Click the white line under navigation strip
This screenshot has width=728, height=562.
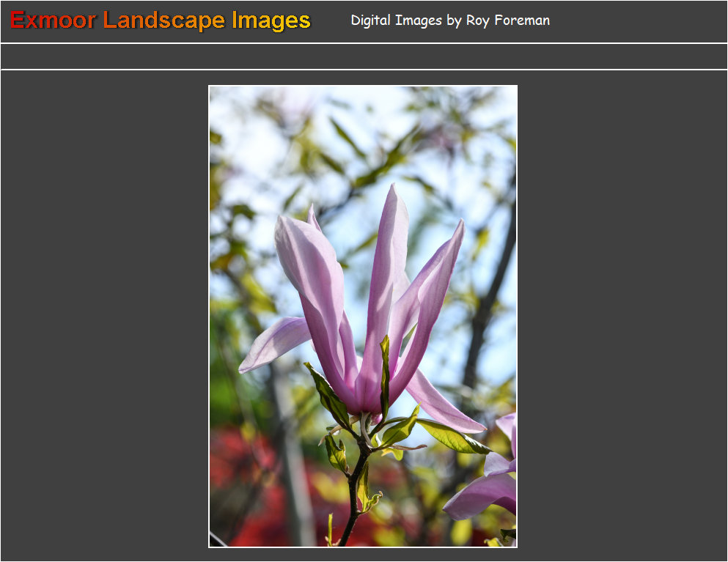pos(364,70)
